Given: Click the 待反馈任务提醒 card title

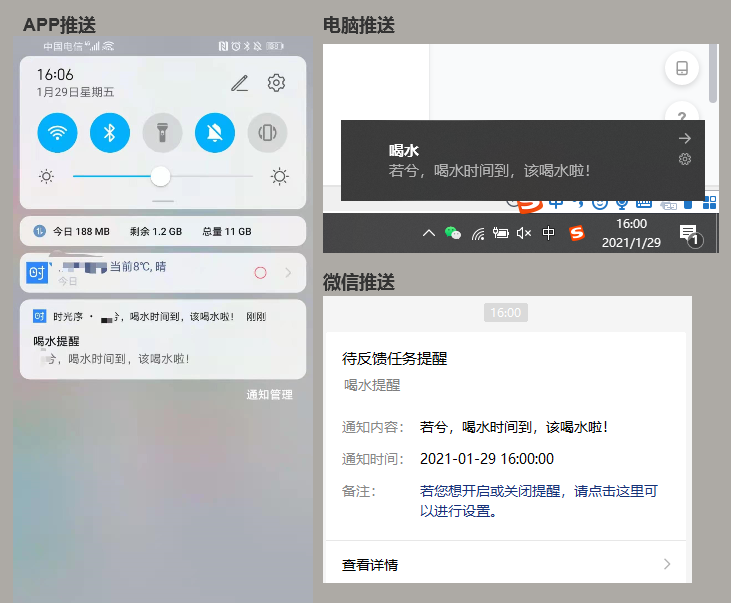Looking at the screenshot, I should click(x=394, y=359).
